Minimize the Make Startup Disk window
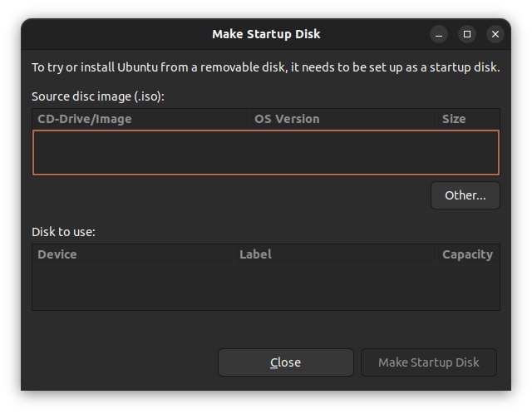This screenshot has height=414, width=532. 439,34
